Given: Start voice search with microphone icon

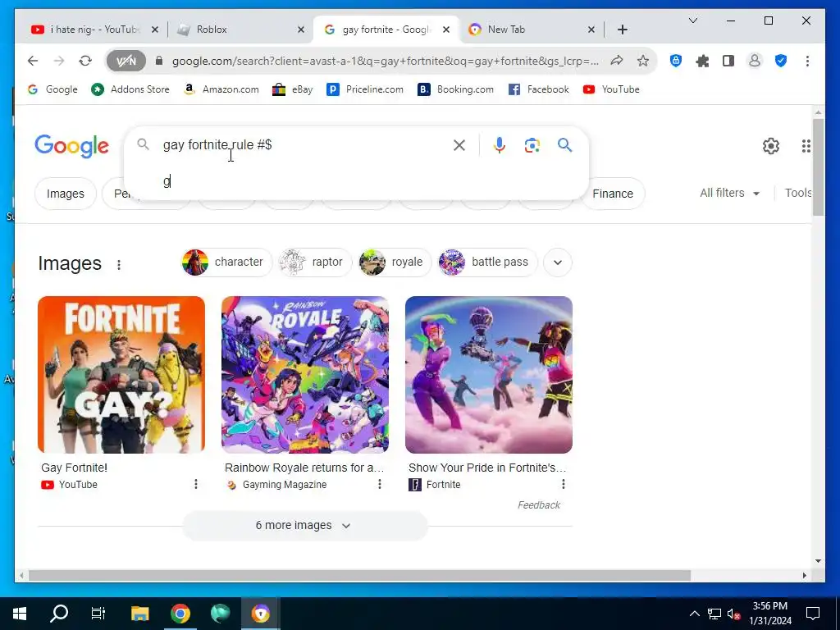Looking at the screenshot, I should (x=500, y=145).
